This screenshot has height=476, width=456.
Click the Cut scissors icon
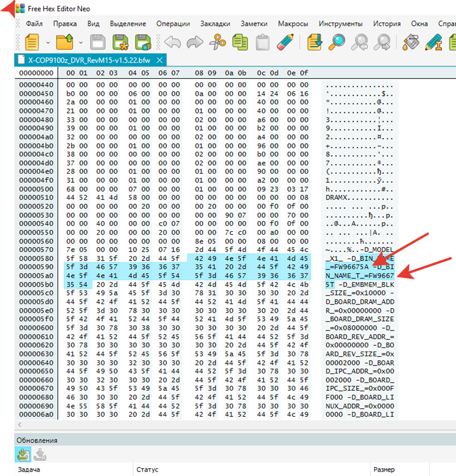tap(217, 42)
